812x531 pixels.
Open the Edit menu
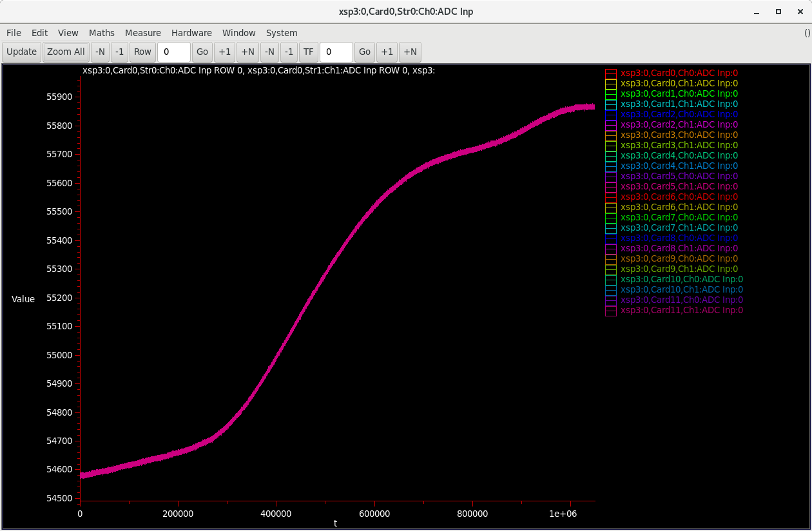(40, 33)
